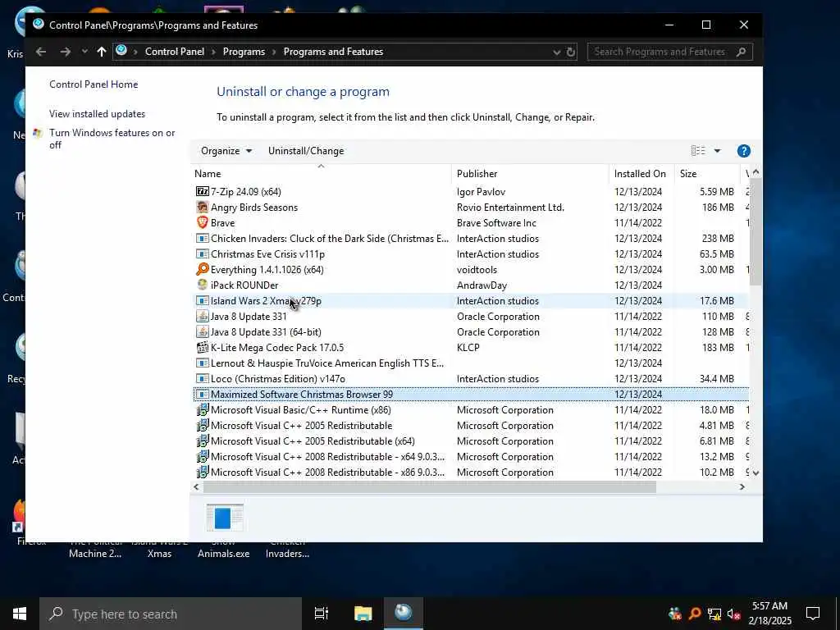
Task: Go up one level with up arrow
Action: point(101,52)
